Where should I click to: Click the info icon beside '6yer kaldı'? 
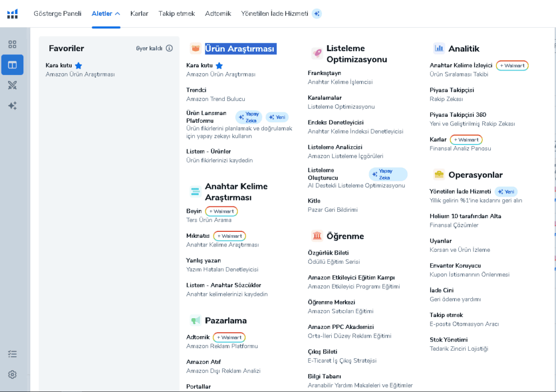(x=169, y=48)
